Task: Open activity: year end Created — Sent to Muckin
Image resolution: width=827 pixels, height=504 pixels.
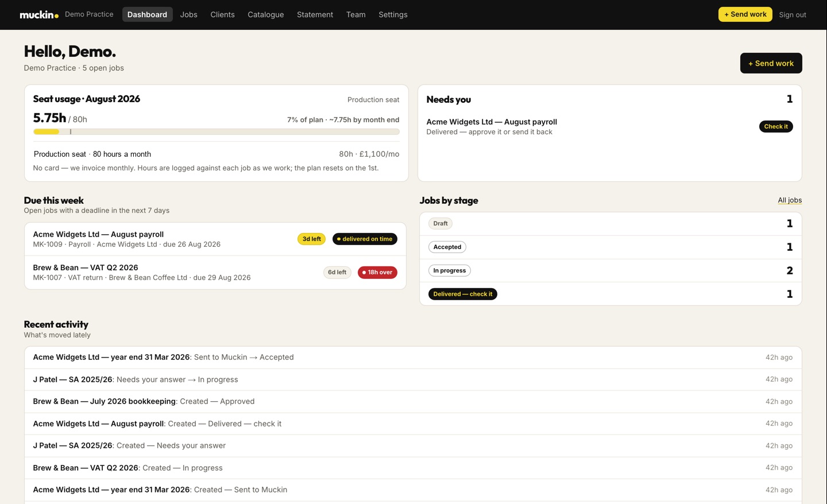Action: pyautogui.click(x=413, y=490)
